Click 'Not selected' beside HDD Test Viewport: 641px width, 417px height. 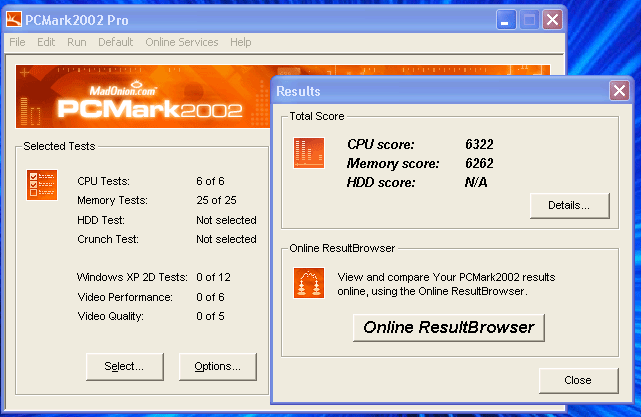[x=226, y=220]
